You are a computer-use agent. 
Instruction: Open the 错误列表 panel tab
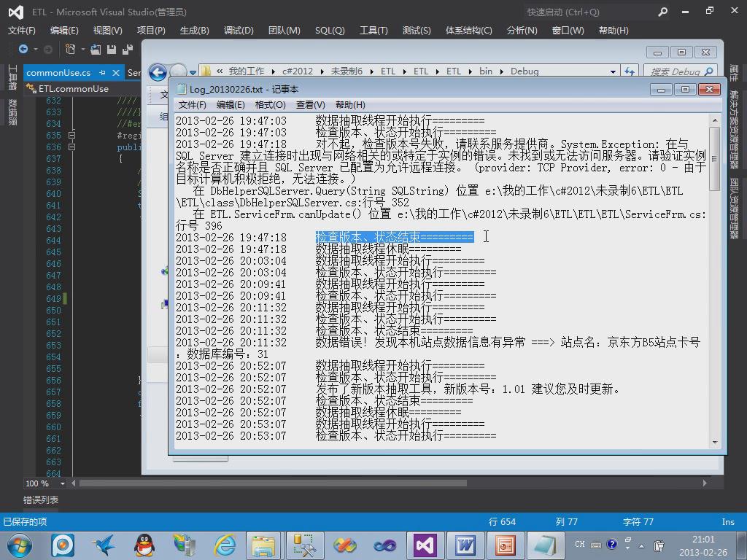tap(41, 500)
